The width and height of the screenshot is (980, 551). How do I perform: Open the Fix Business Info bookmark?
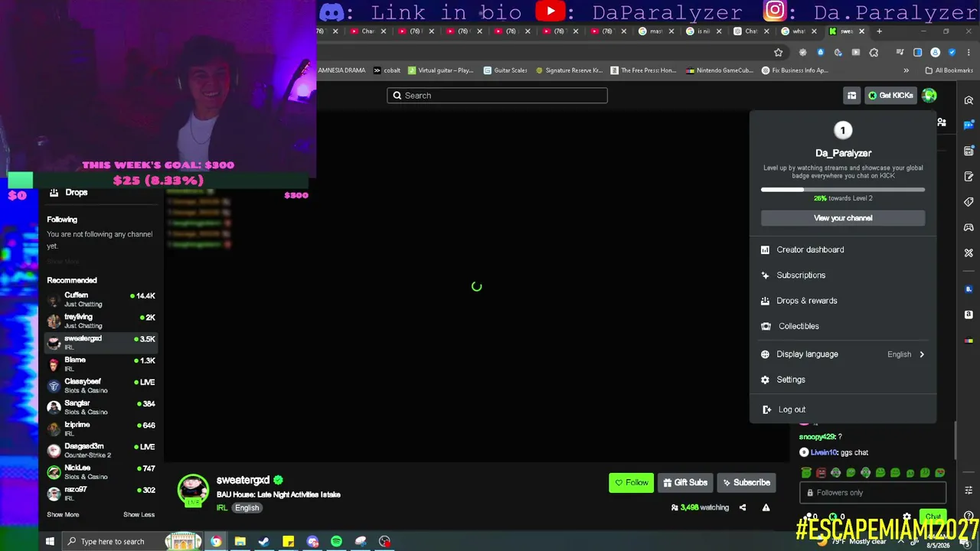point(795,70)
